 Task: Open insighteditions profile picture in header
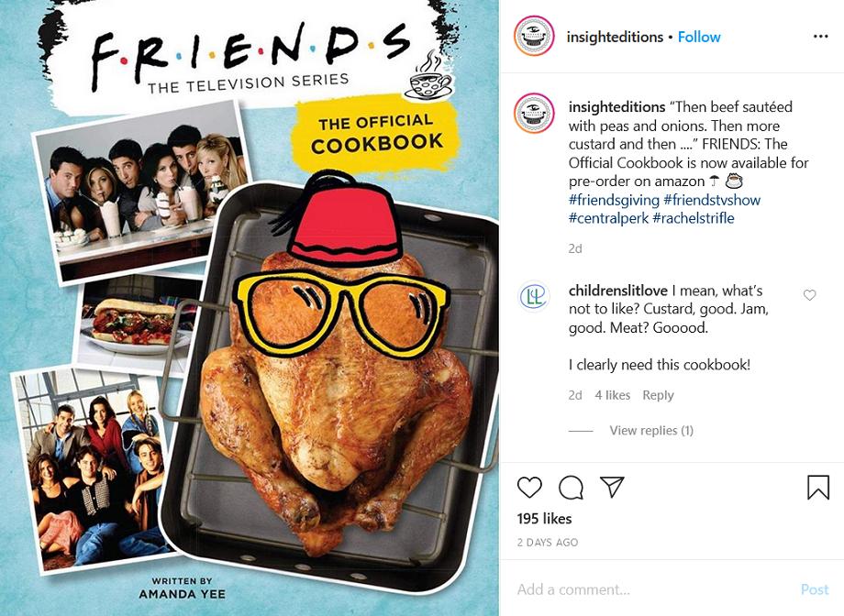point(534,36)
